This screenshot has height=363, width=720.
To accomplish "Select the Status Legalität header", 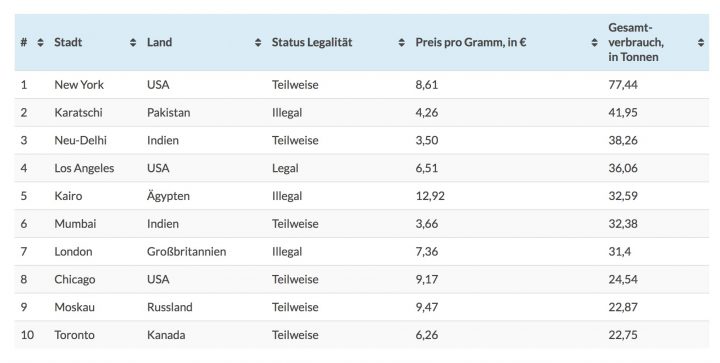I will coord(312,42).
